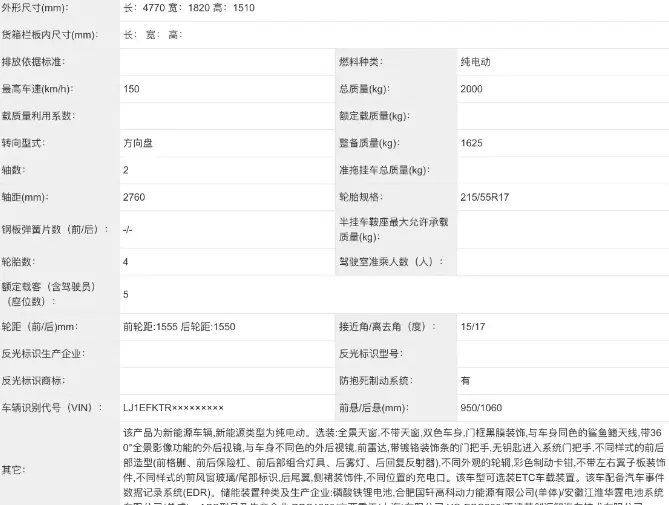Select the 转向型式 label
669x505 pixels.
click(x=23, y=143)
